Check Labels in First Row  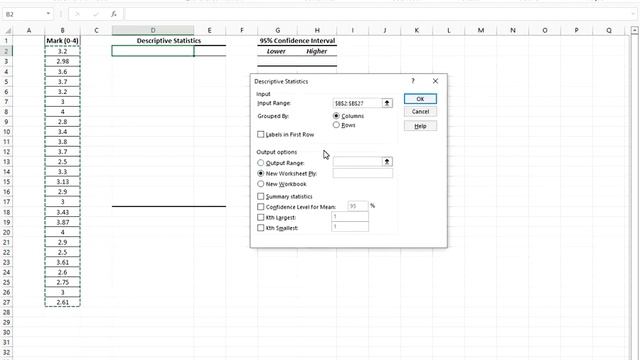261,134
